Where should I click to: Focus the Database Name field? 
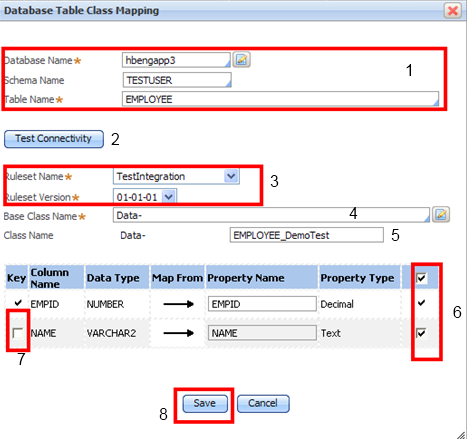pyautogui.click(x=176, y=60)
